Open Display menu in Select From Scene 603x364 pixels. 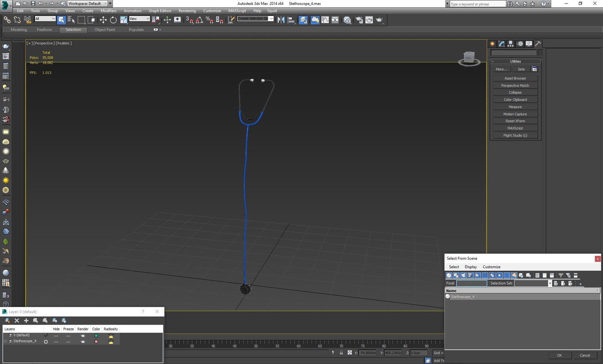[x=470, y=267]
